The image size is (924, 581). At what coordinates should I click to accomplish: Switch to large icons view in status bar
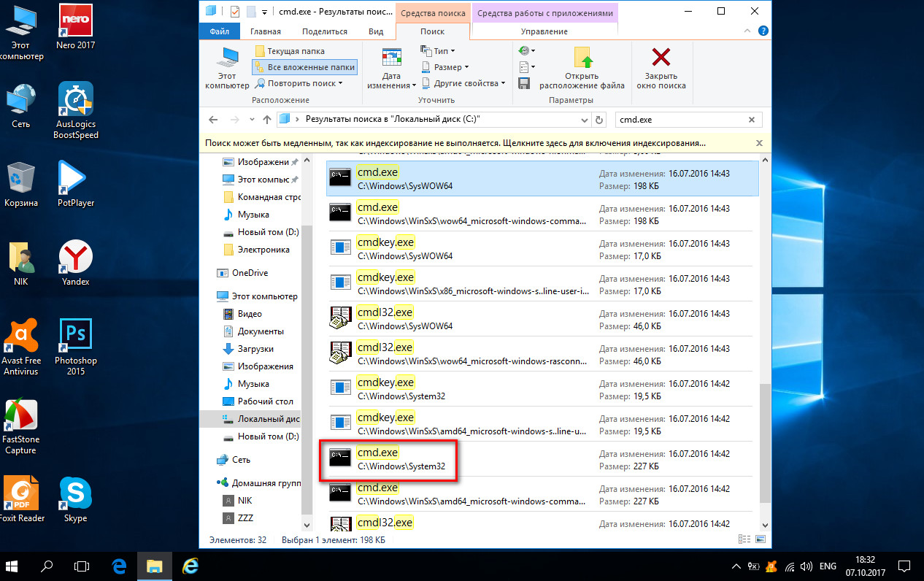pos(761,540)
